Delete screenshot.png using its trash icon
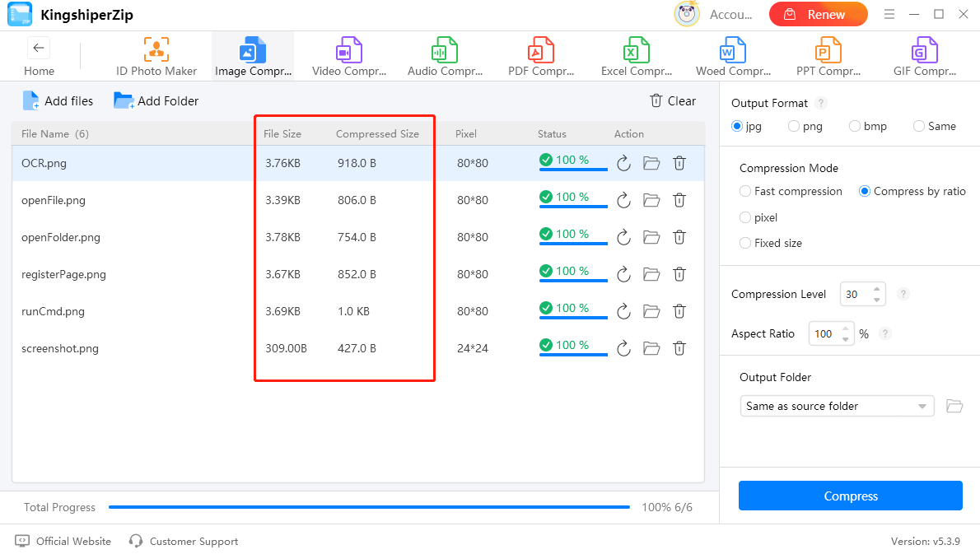Viewport: 980px width, 554px height. point(679,348)
